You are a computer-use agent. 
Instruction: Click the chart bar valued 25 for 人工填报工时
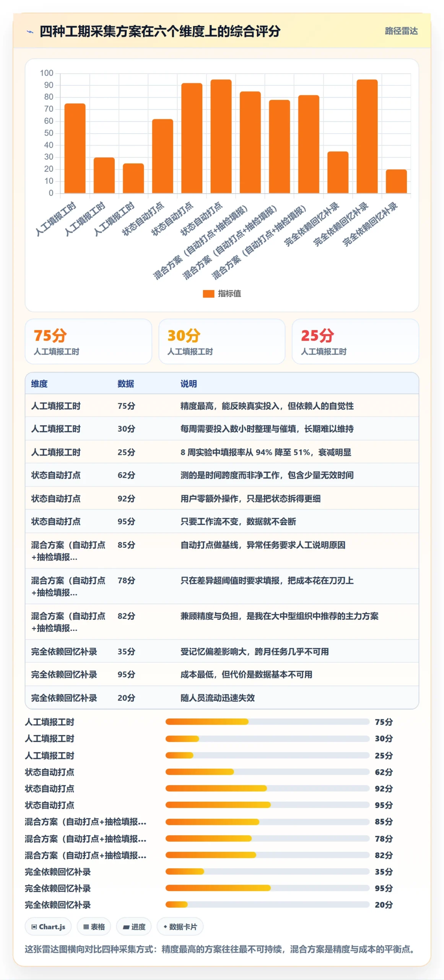pyautogui.click(x=133, y=178)
